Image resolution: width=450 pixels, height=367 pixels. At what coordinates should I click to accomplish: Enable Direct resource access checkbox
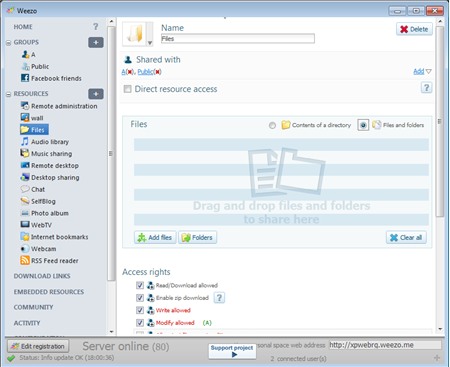[x=127, y=89]
